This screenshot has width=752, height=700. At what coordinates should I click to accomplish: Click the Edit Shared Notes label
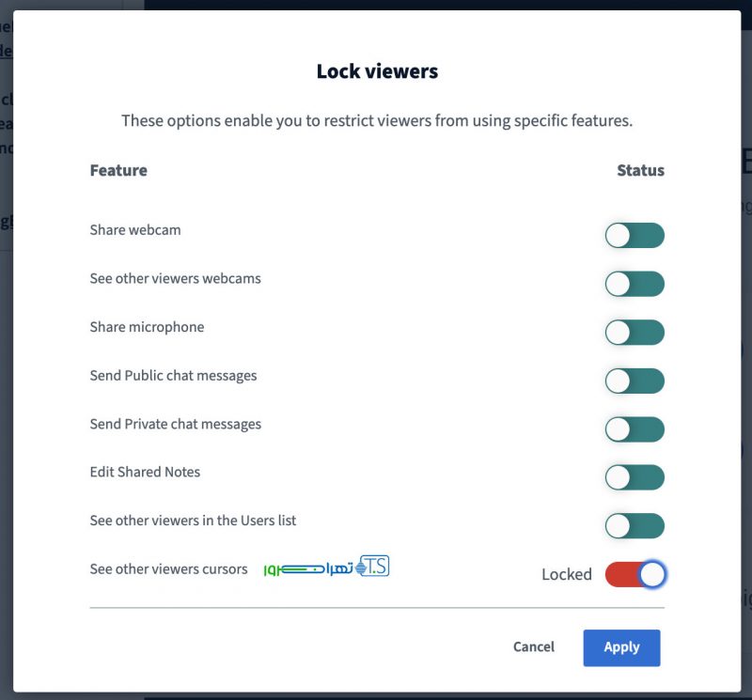click(x=145, y=472)
